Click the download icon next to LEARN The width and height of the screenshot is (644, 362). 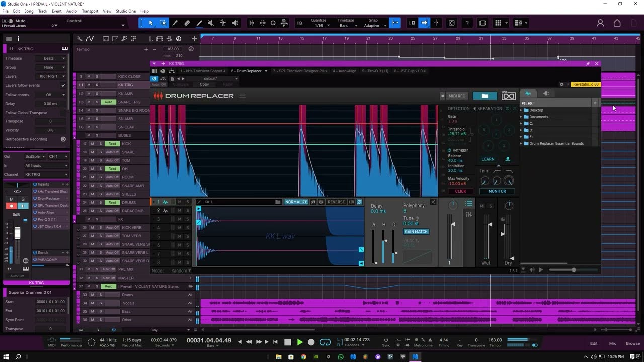coord(508,159)
